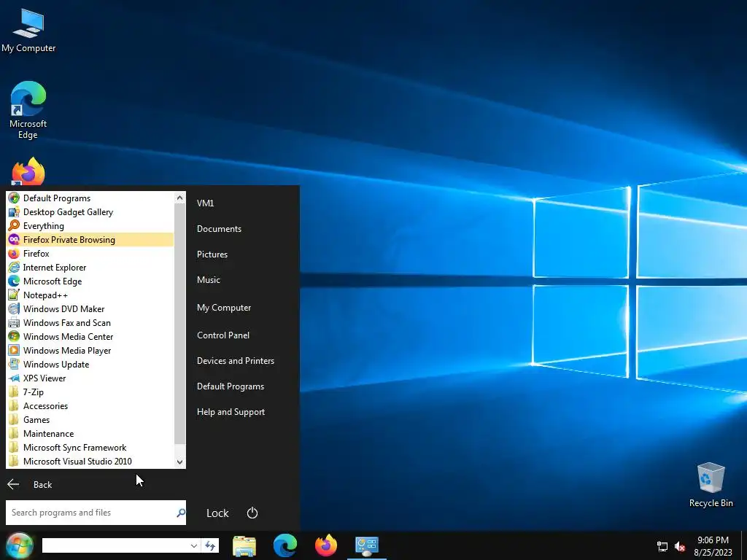Viewport: 747px width, 560px height.
Task: Open Help and Support
Action: coord(231,413)
